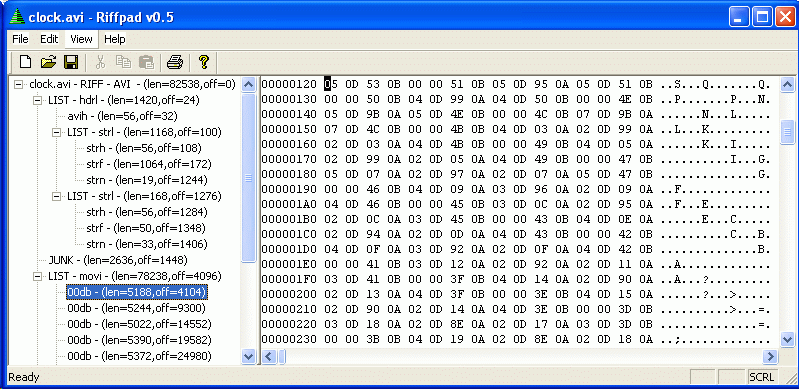This screenshot has height=389, width=799.
Task: Collapse the LIST movi node
Action: [x=38, y=276]
